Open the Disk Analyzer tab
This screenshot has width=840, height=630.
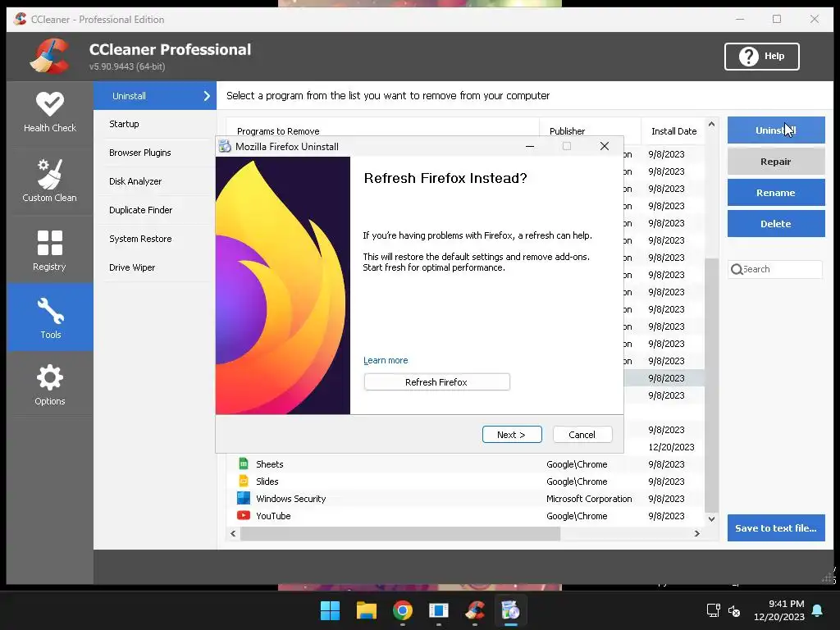tap(135, 181)
